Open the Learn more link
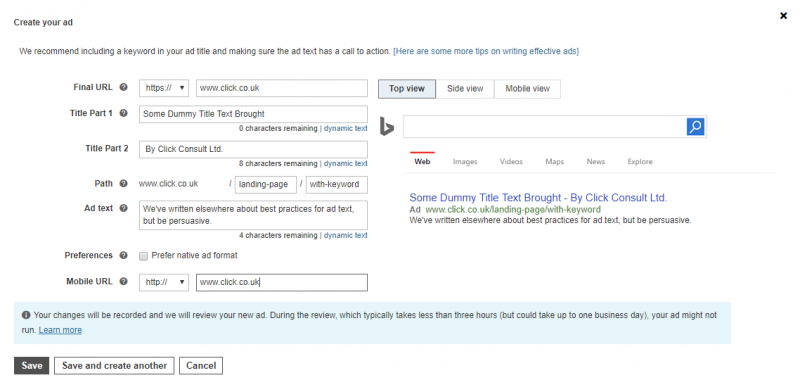This screenshot has height=392, width=800. [60, 330]
